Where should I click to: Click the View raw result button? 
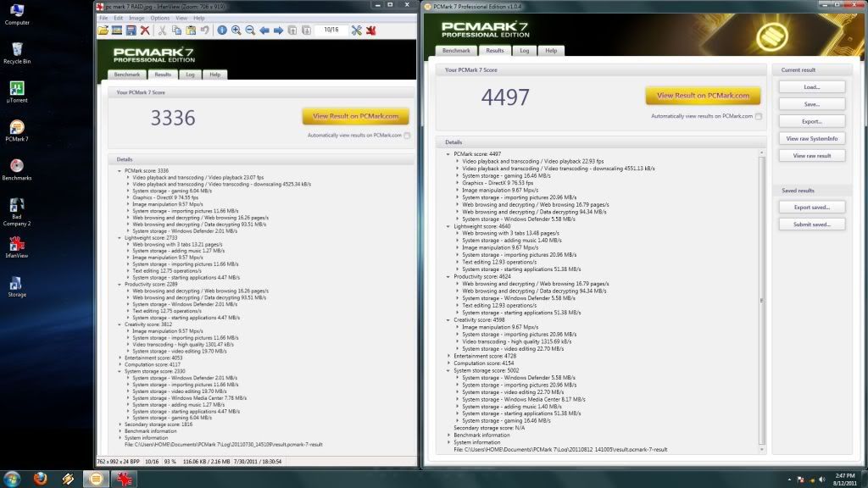(x=812, y=156)
